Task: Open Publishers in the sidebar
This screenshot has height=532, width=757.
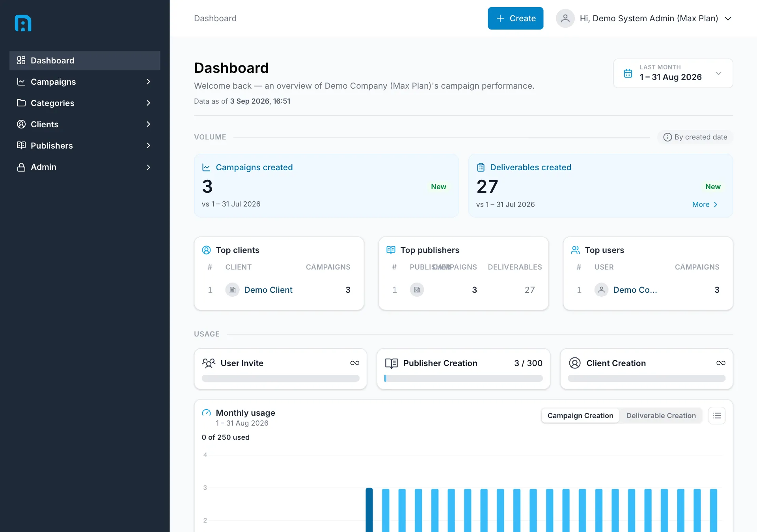Action: click(85, 145)
